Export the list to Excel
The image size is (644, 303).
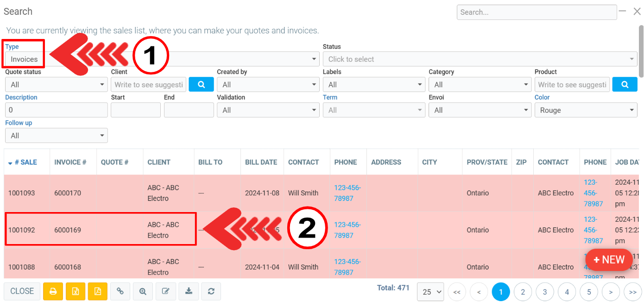[x=76, y=291]
